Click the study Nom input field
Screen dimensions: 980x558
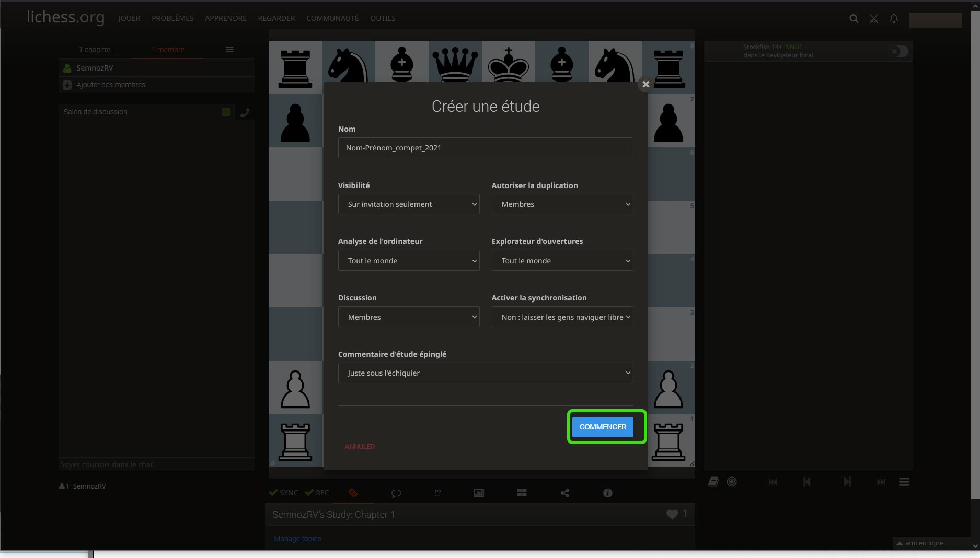[x=485, y=148]
